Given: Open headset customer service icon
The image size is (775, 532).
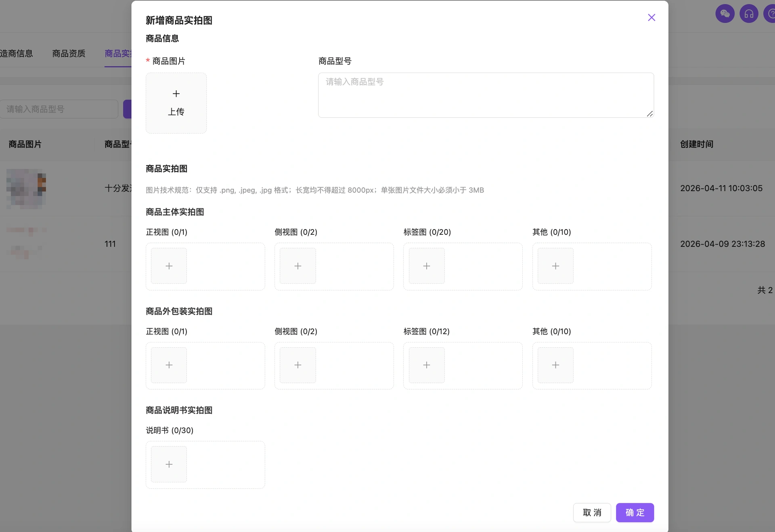Looking at the screenshot, I should [749, 14].
